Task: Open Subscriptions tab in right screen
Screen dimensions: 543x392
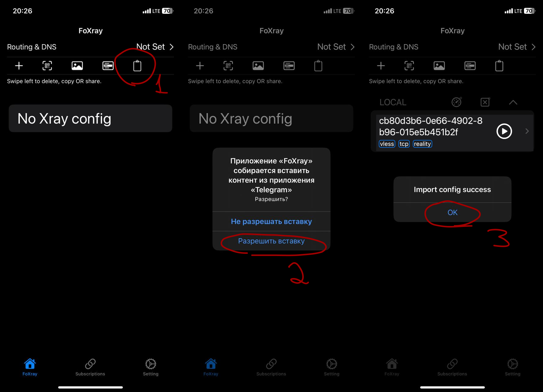Action: [452, 367]
